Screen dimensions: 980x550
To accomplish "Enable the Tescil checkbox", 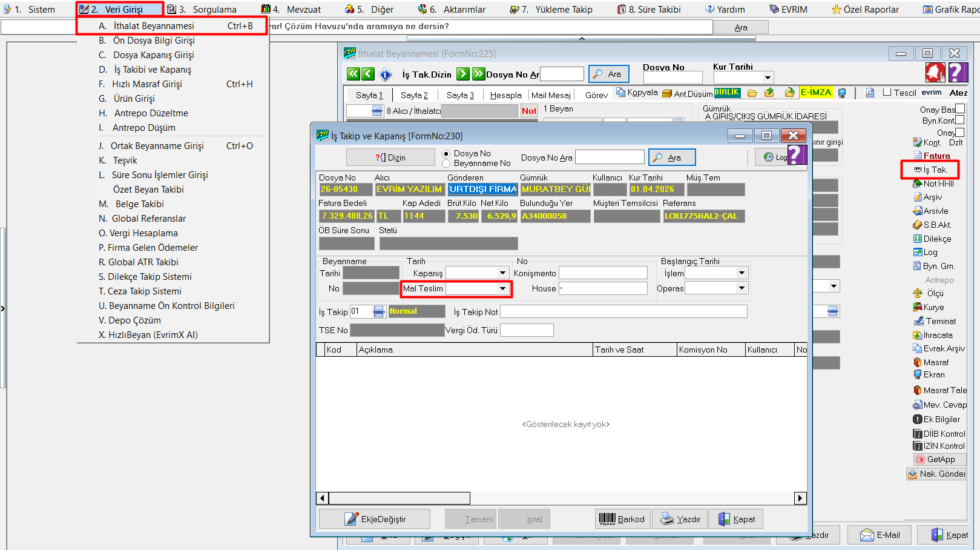I will tap(887, 93).
